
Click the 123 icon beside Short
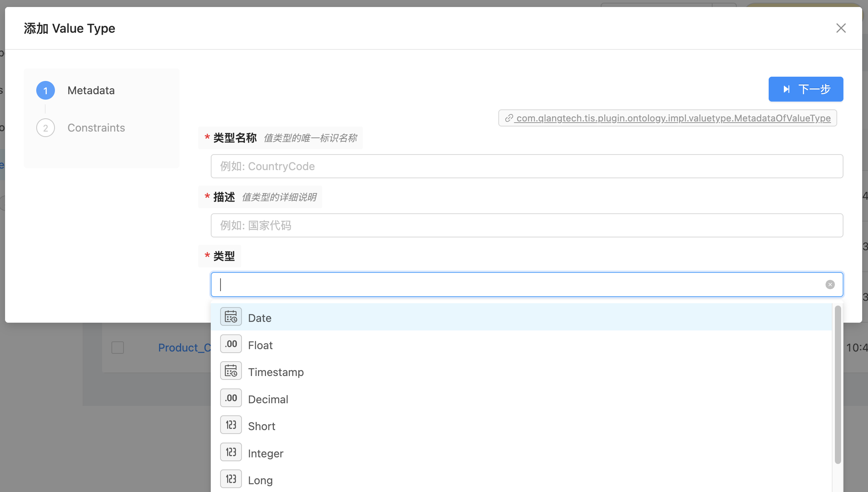point(231,425)
